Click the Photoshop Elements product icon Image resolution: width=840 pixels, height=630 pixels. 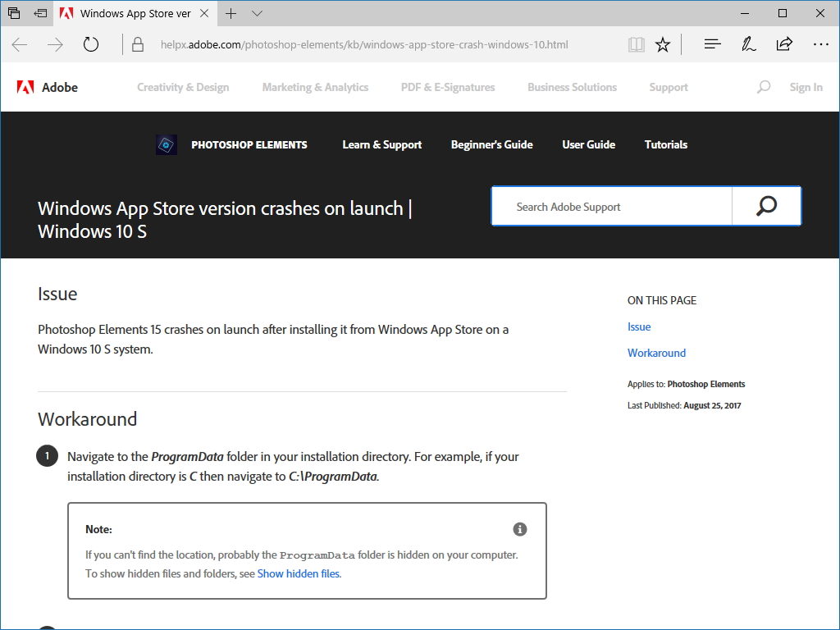167,145
